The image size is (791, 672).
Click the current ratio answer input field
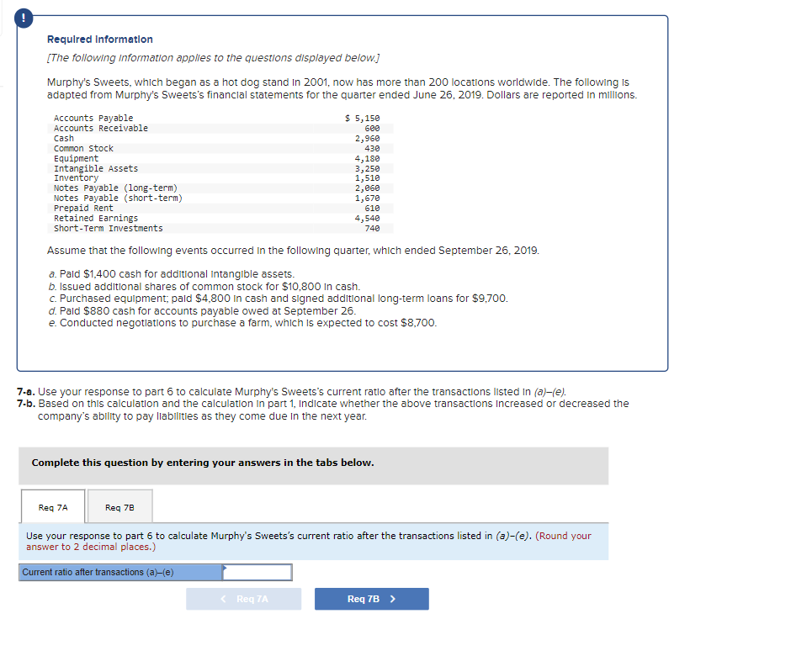coord(257,572)
